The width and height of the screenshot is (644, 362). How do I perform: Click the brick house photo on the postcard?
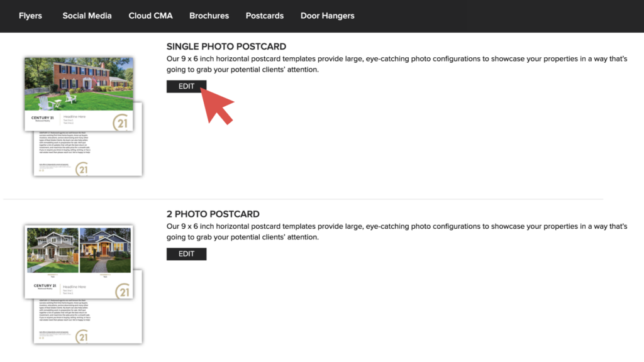click(79, 84)
